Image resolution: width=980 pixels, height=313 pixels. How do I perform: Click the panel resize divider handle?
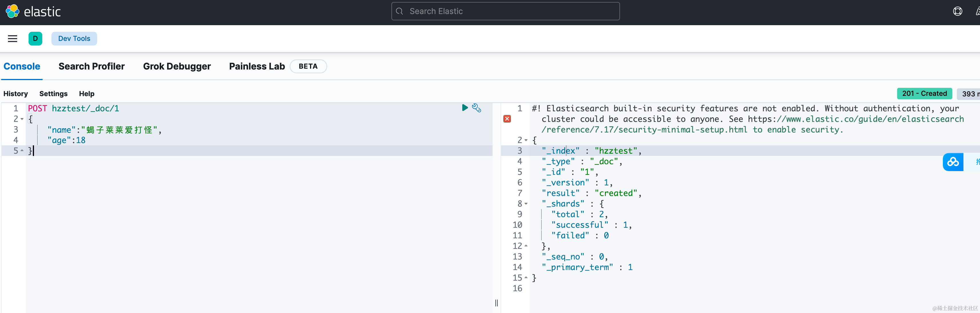click(497, 303)
